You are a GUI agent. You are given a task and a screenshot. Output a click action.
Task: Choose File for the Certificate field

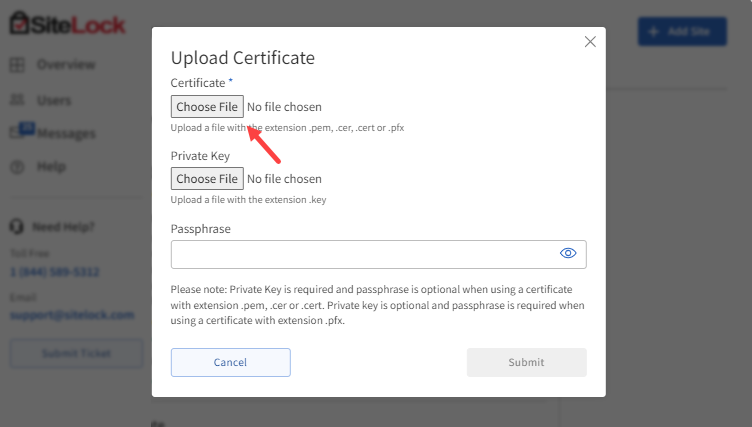(x=207, y=107)
